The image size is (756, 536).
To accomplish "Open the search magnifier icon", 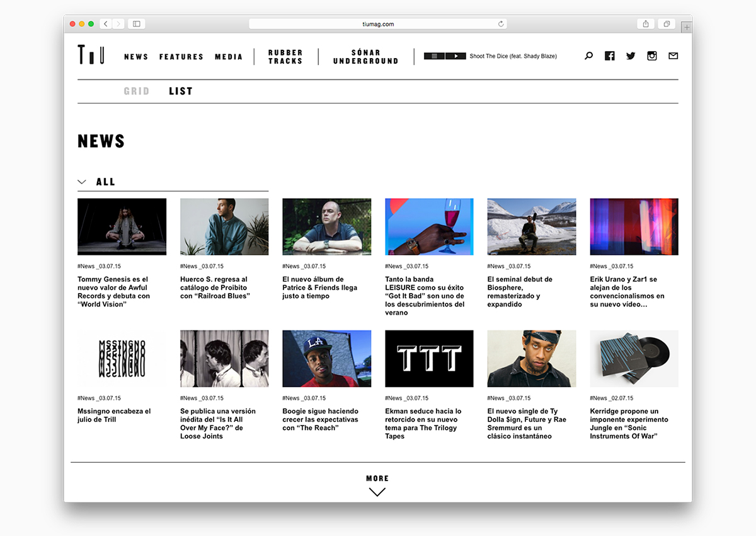I will click(588, 56).
